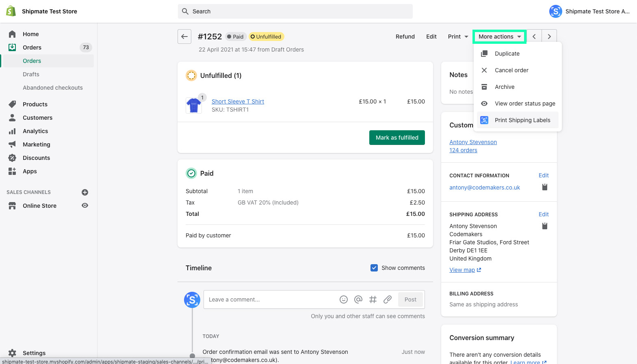637x364 pixels.
Task: Click the Shopify bag logo
Action: 11,11
